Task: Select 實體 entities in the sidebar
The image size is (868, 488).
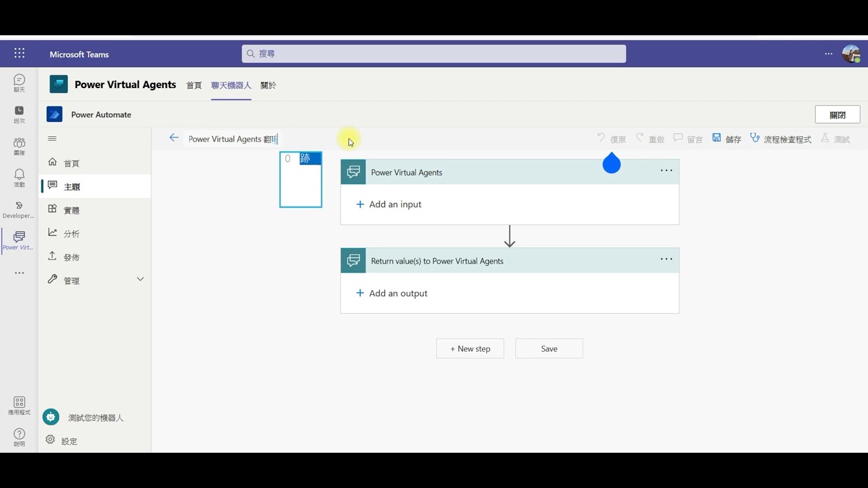Action: (x=95, y=210)
